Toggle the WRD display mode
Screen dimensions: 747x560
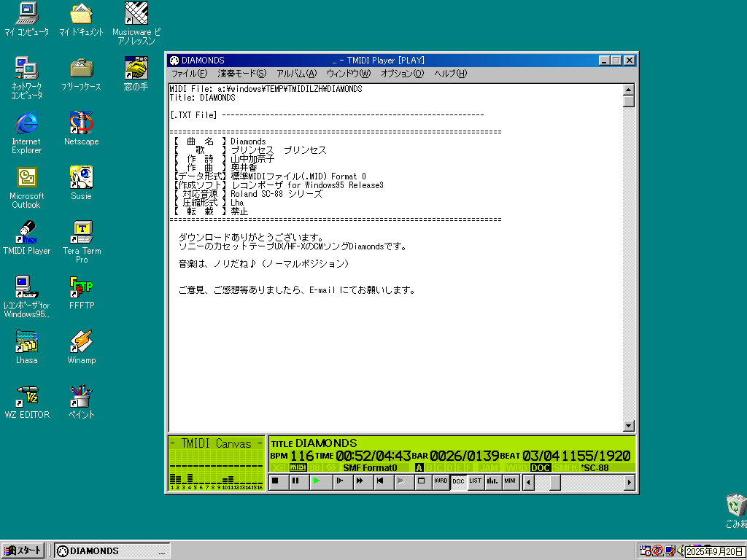tap(440, 481)
